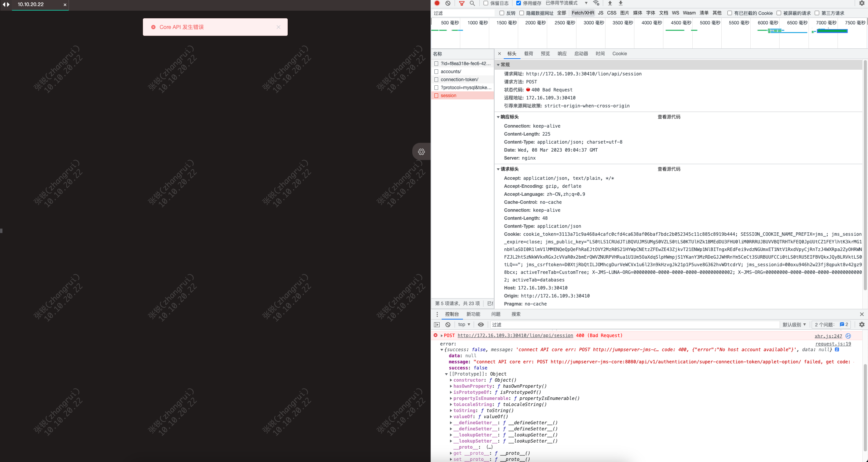Open the JavaScript context dropdown labeled top

(464, 324)
